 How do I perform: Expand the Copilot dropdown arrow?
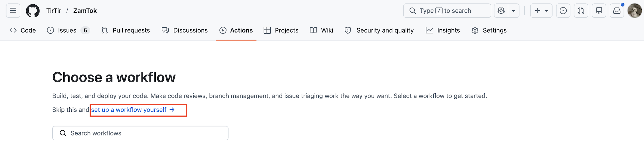click(x=514, y=11)
